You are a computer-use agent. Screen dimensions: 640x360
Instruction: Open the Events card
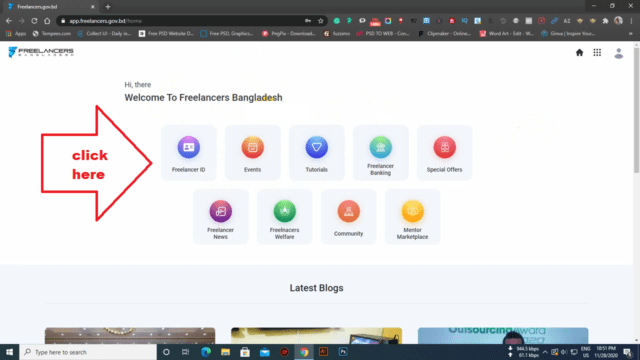point(253,153)
